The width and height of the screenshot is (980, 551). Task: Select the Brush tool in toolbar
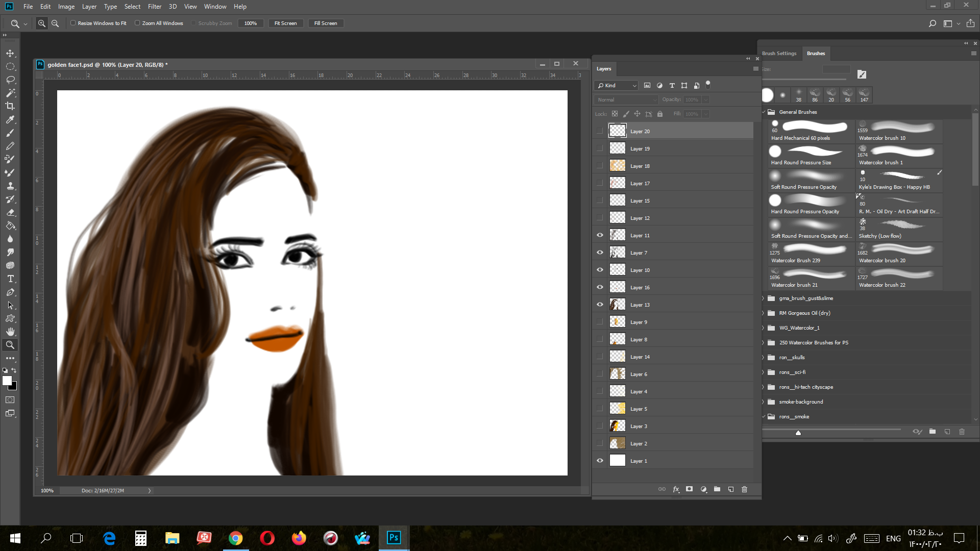pyautogui.click(x=10, y=133)
